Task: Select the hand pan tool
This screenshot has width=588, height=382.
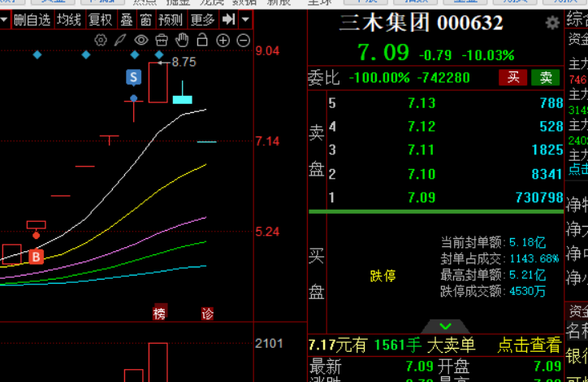Action: coord(182,40)
